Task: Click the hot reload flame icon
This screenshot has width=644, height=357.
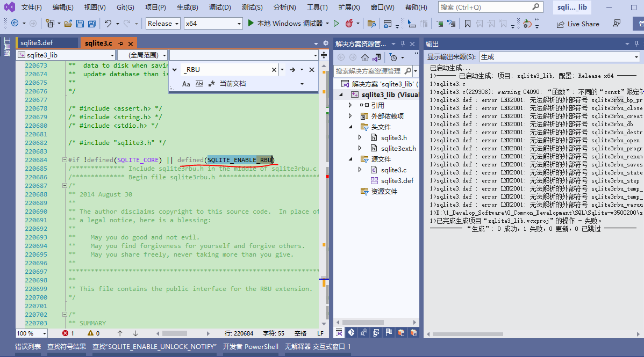Action: [349, 24]
